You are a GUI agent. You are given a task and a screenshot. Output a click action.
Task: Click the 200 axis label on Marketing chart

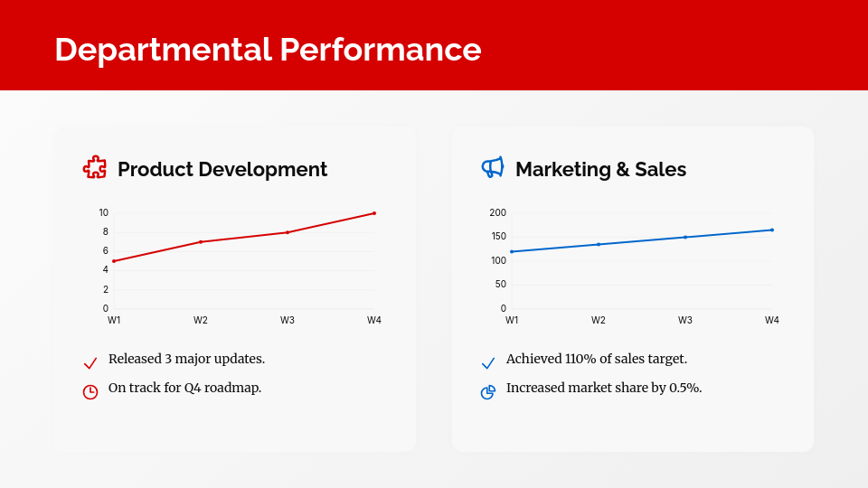pyautogui.click(x=498, y=212)
